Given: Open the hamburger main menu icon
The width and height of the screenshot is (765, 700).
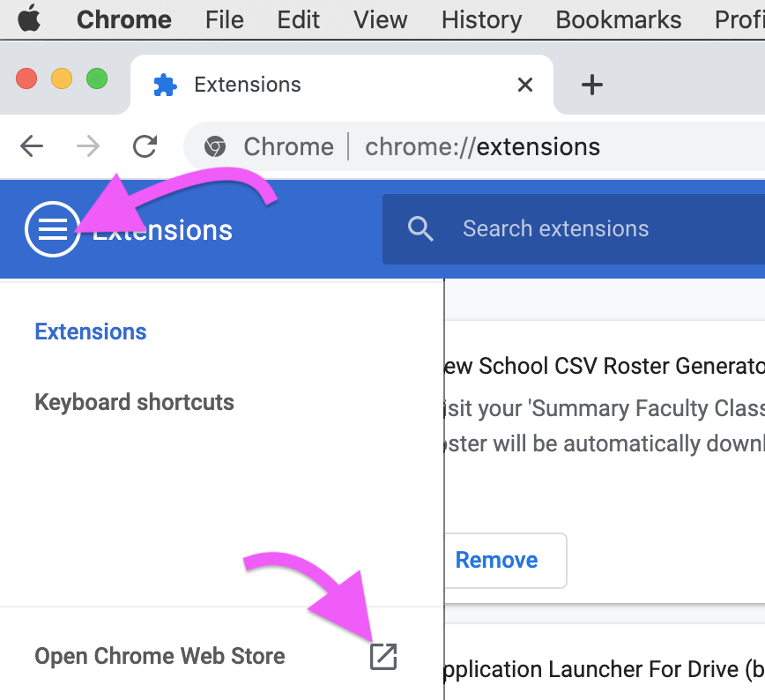Looking at the screenshot, I should [53, 229].
